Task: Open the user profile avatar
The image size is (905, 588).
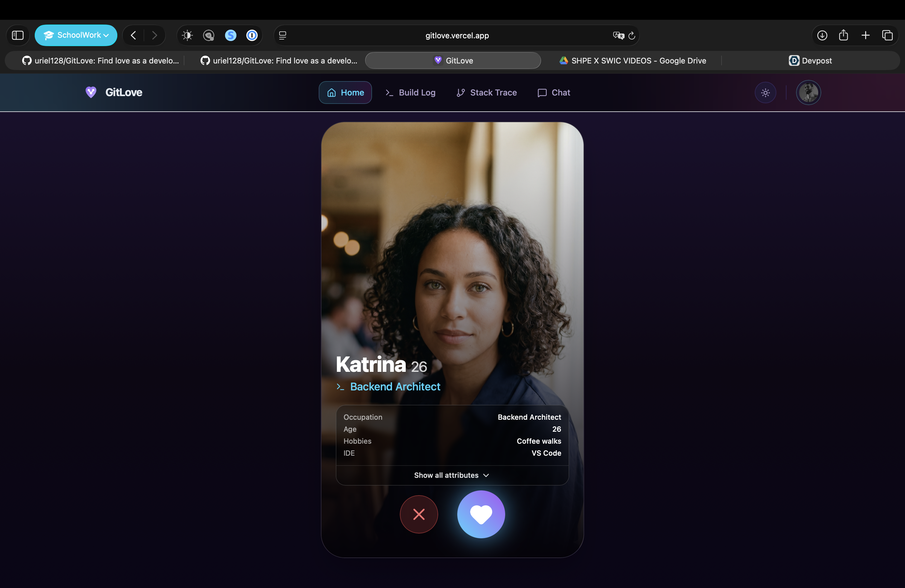Action: [x=808, y=93]
